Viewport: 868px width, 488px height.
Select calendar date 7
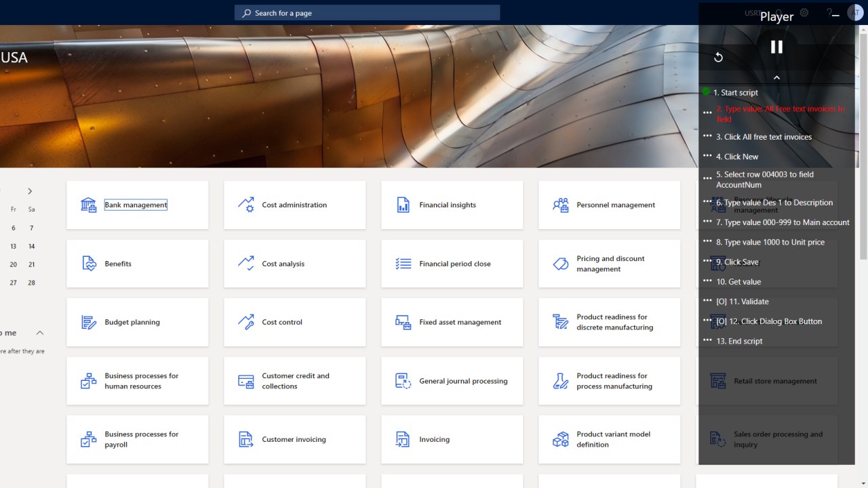(x=31, y=228)
